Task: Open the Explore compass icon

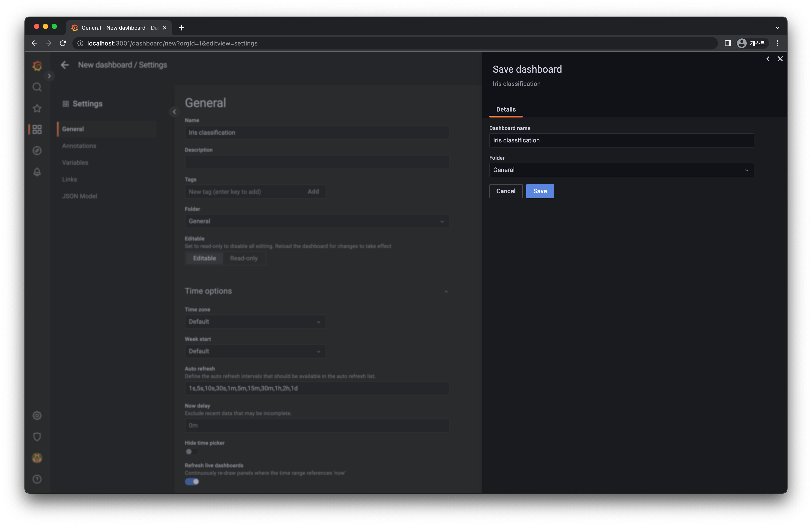Action: [x=37, y=151]
